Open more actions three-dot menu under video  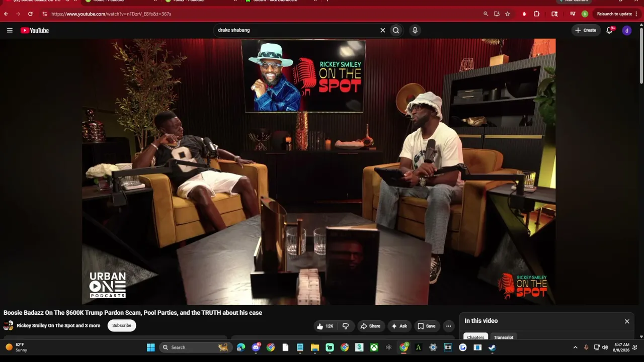pyautogui.click(x=448, y=326)
